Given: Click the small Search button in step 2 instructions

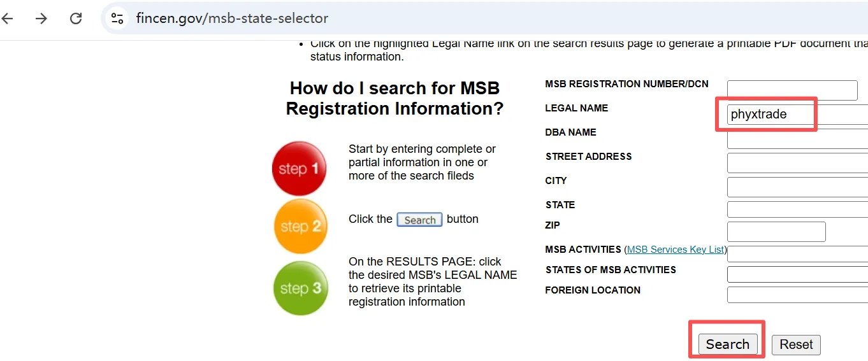Looking at the screenshot, I should click(x=419, y=220).
